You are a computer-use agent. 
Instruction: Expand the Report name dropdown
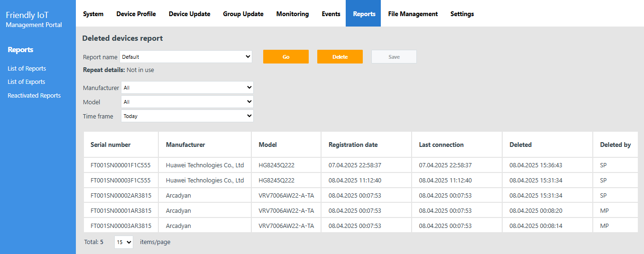tap(186, 57)
